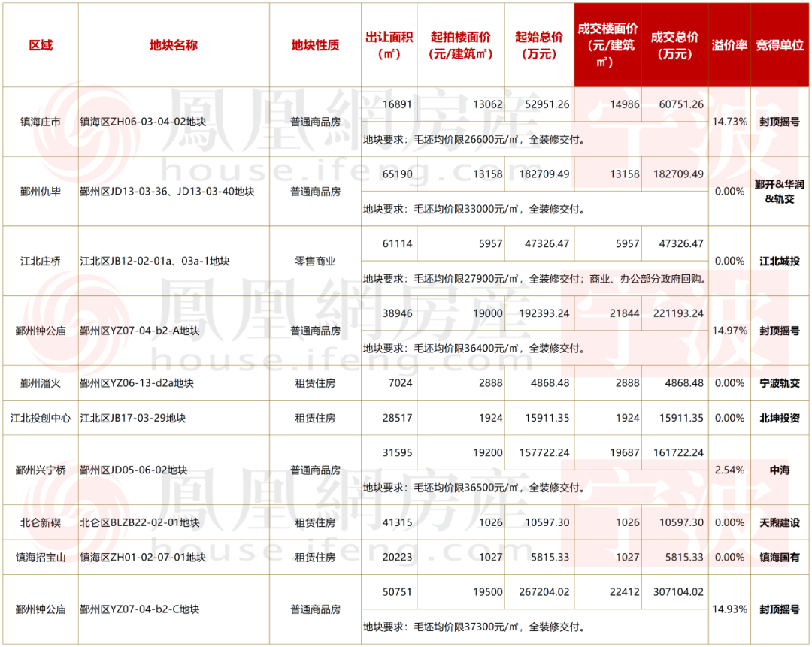Select the 江北投创中心 region cell
Image resolution: width=812 pixels, height=647 pixels.
click(41, 419)
